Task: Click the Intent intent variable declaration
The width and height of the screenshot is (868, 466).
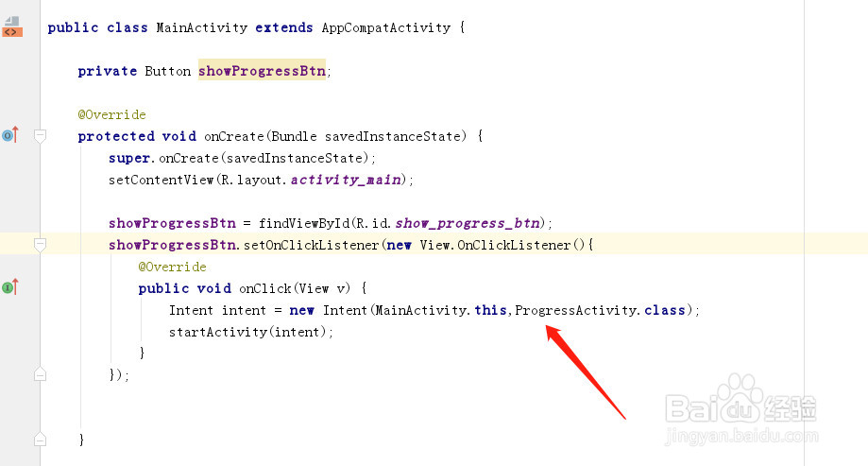Action: click(217, 310)
